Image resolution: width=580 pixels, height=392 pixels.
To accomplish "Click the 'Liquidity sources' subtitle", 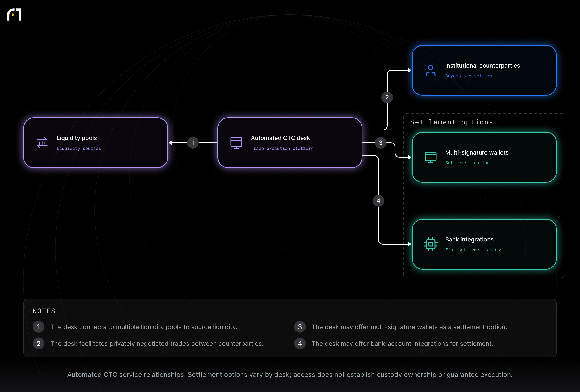I will click(79, 148).
